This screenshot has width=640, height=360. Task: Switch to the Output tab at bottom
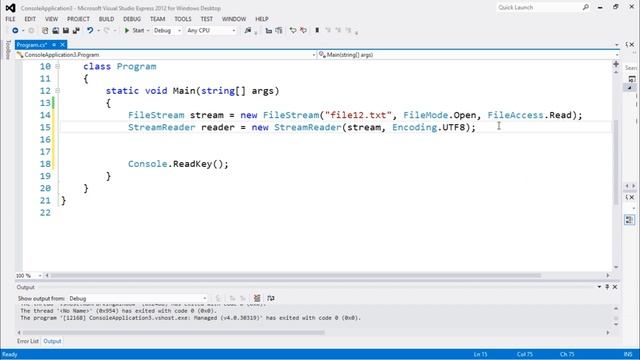point(52,341)
